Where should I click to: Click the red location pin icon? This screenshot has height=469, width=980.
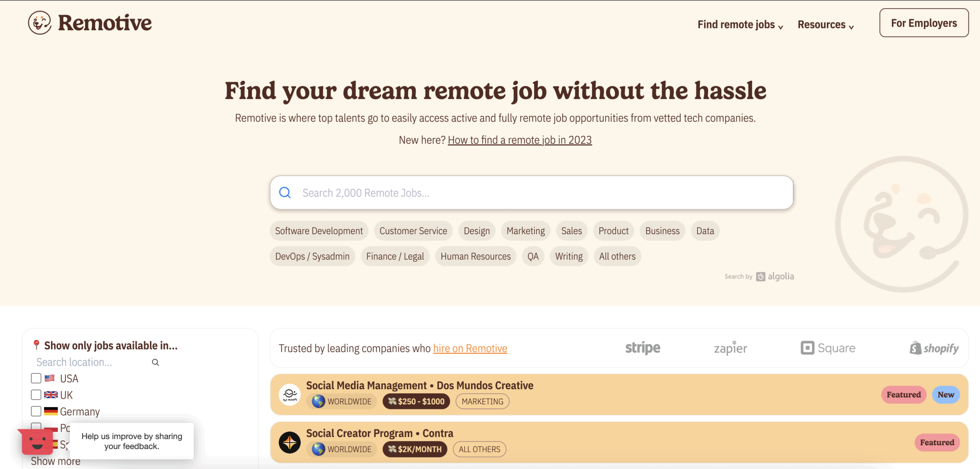pyautogui.click(x=36, y=345)
